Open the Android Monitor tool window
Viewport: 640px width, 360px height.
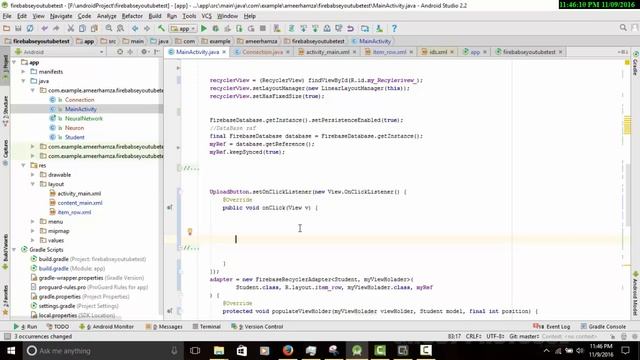pyautogui.click(x=107, y=327)
